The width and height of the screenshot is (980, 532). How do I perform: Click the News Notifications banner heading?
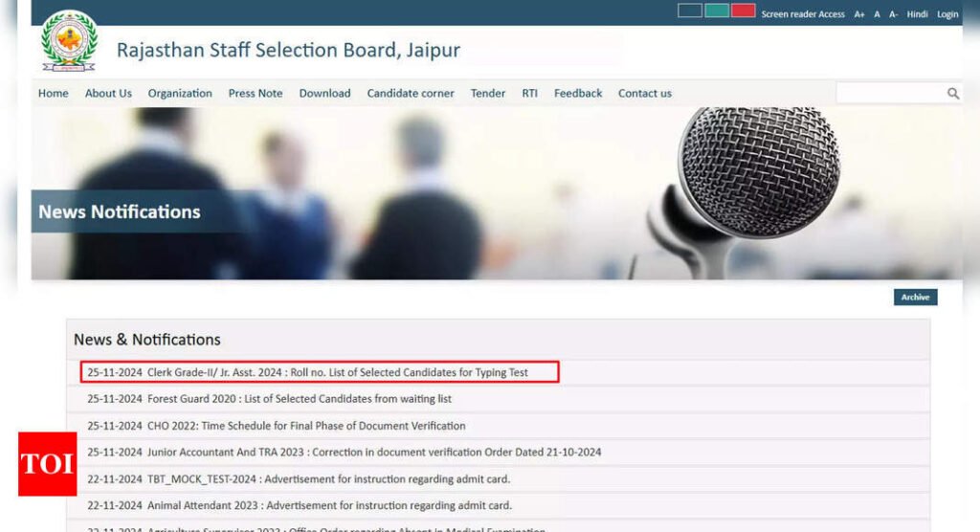coord(120,211)
